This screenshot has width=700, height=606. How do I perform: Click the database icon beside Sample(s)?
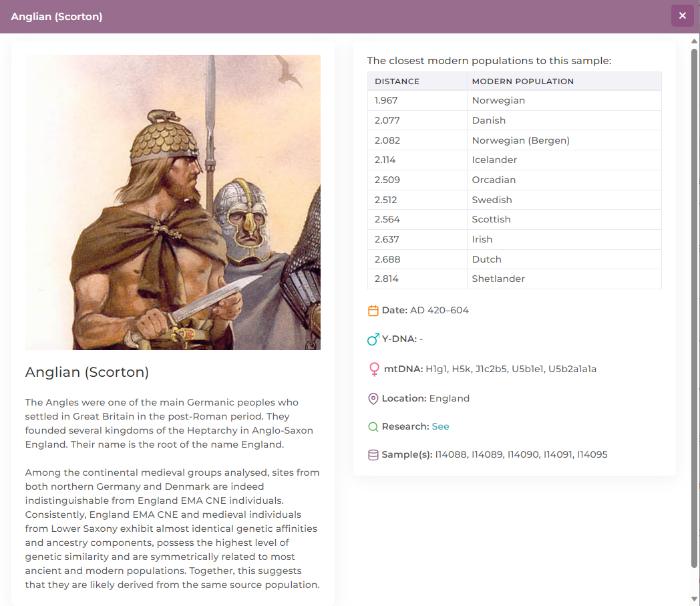(373, 454)
